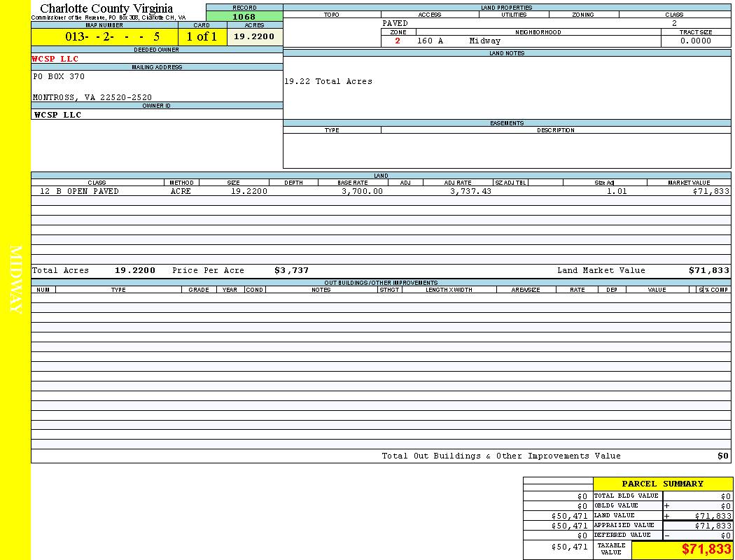Viewport: 735px width, 560px height.
Task: Select the base rate 3,700.00 cell
Action: click(362, 191)
